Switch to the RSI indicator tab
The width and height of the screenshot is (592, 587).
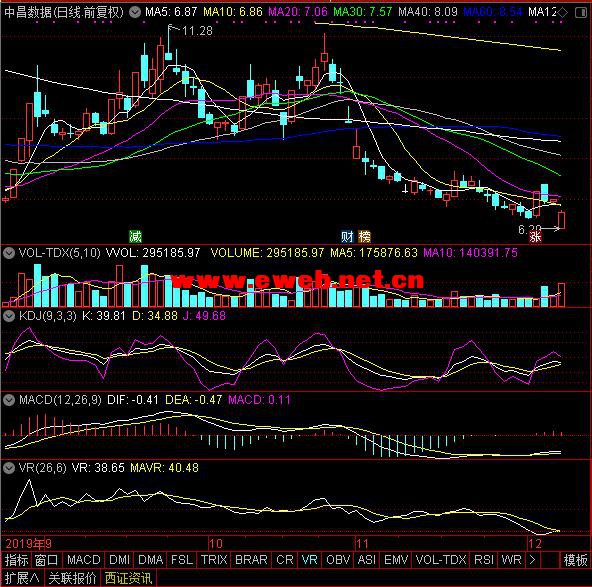484,559
